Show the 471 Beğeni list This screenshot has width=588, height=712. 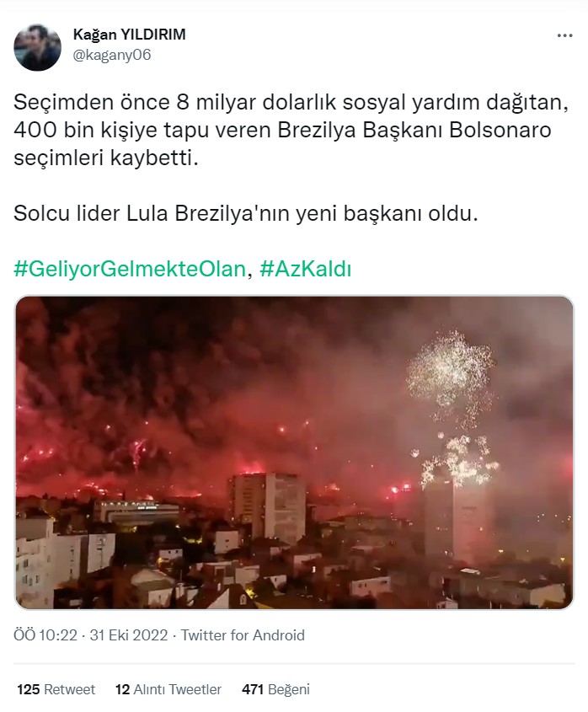coord(275,689)
